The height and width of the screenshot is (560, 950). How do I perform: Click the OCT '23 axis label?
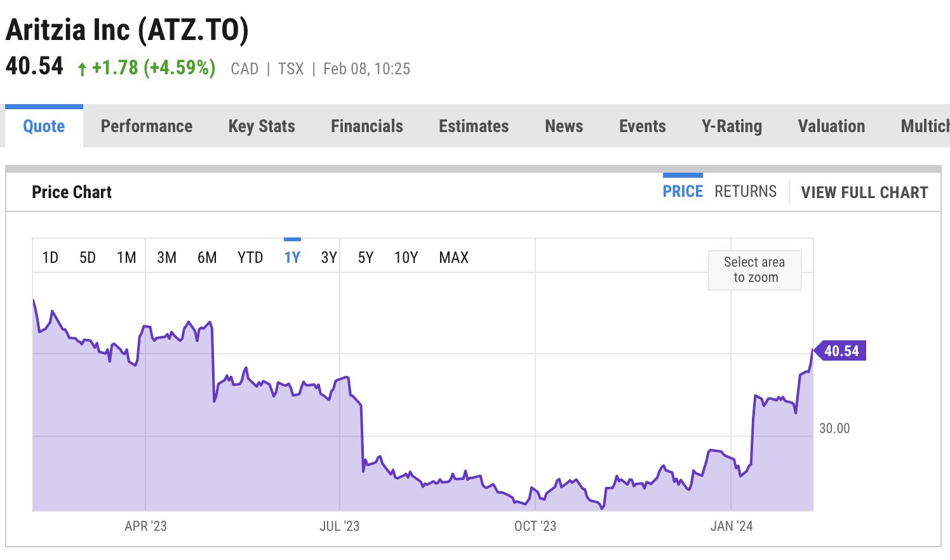pos(535,526)
